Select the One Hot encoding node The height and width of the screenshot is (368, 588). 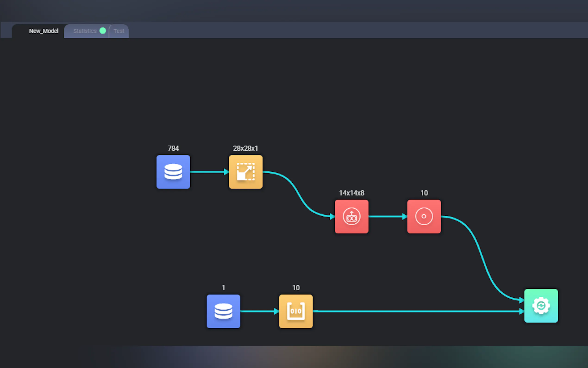click(x=296, y=311)
